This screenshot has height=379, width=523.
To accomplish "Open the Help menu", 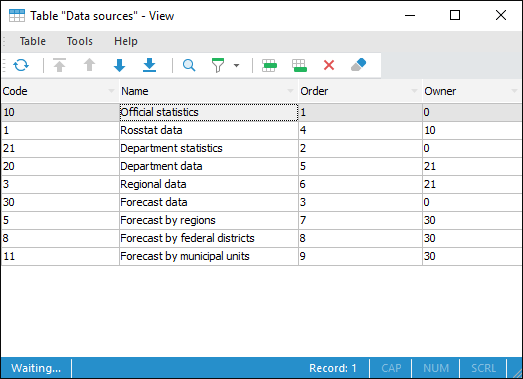I will 126,41.
